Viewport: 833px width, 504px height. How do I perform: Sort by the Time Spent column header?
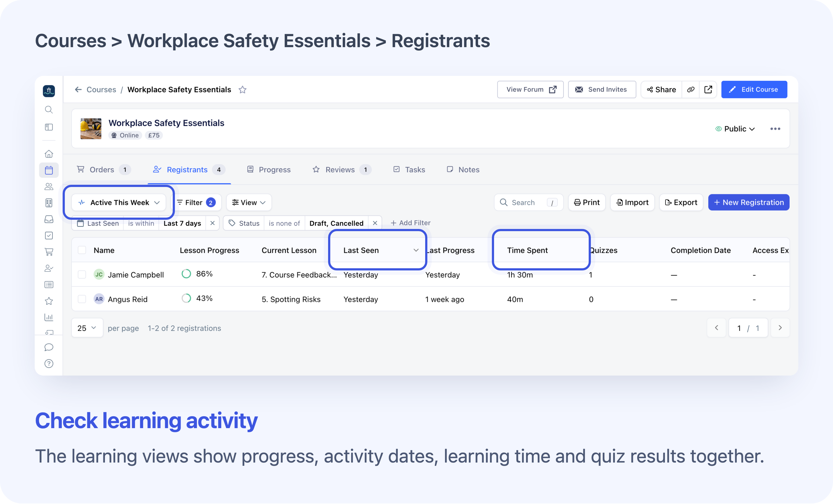(x=527, y=250)
